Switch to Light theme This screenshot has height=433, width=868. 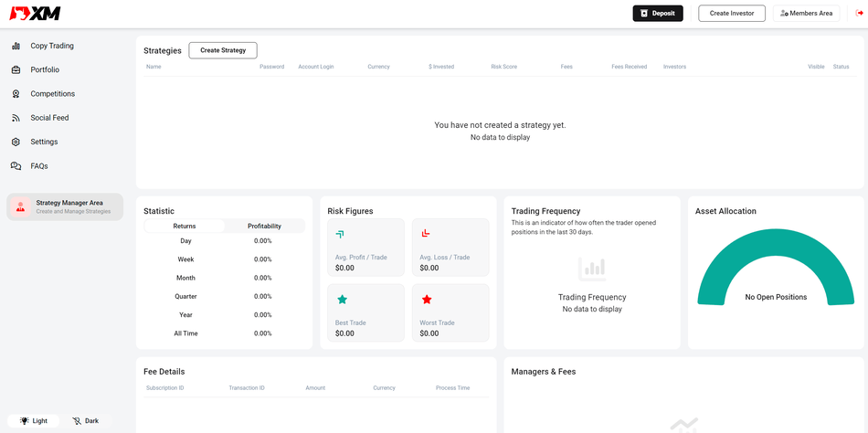click(33, 421)
